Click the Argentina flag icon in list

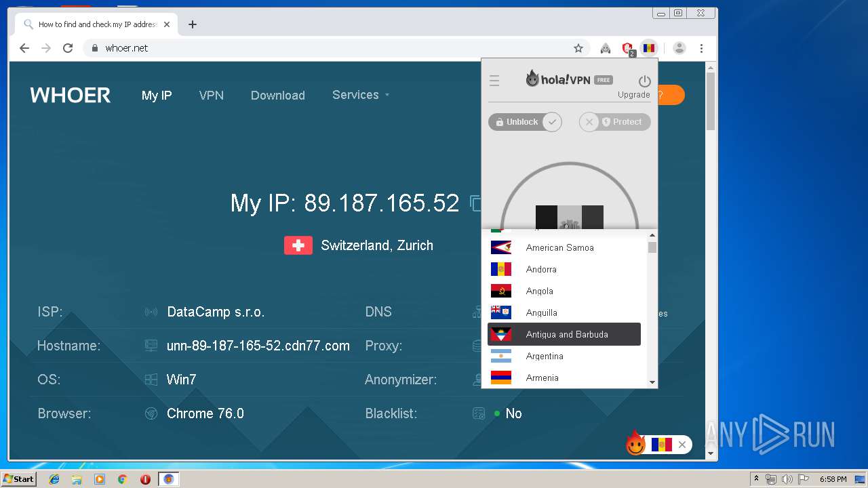[x=501, y=356]
